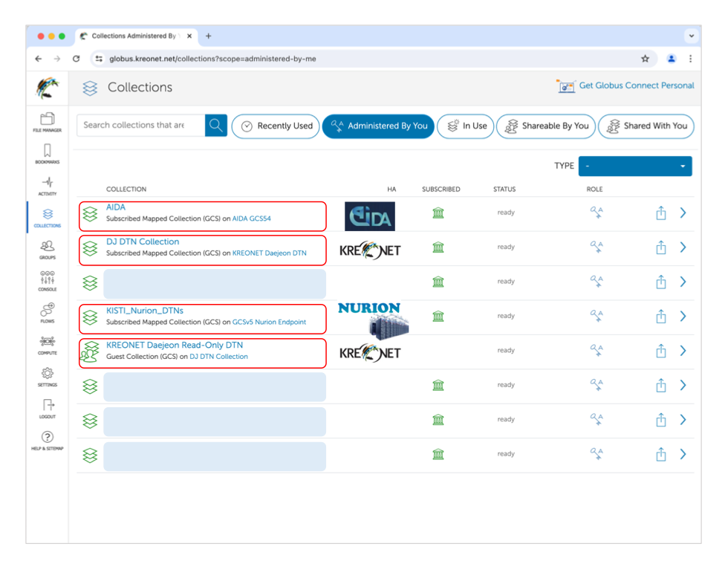Image resolution: width=728 pixels, height=567 pixels.
Task: Expand AIDA collection details chevron
Action: [683, 213]
